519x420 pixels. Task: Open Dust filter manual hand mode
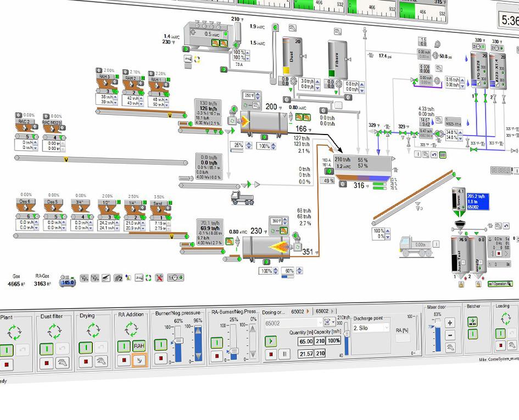point(62,363)
